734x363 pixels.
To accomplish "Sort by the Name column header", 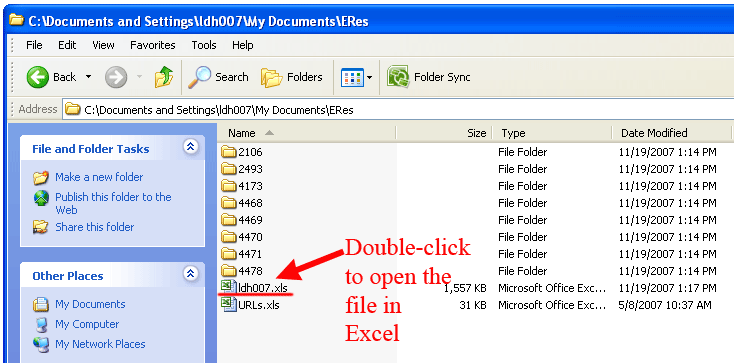I will 306,133.
